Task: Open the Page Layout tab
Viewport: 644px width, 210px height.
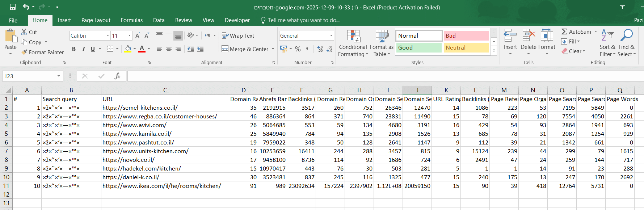Action: point(96,20)
